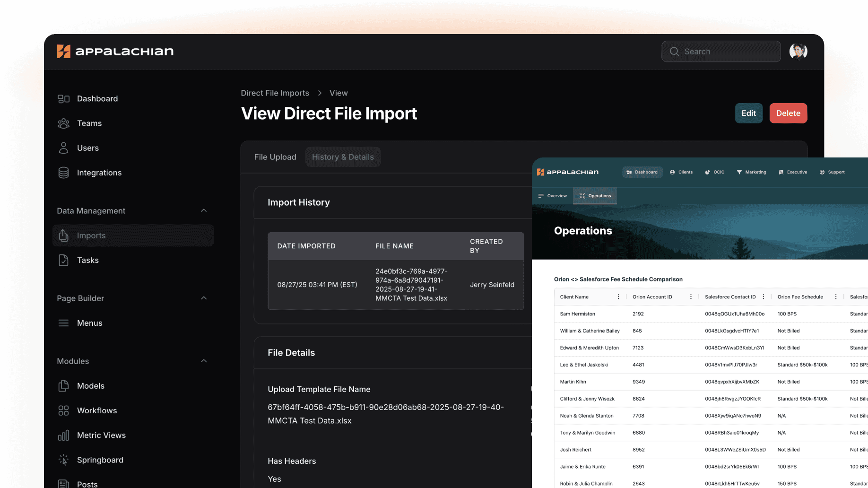Screen dimensions: 868x488
Task: Click the Overview lines icon
Action: pyautogui.click(x=541, y=196)
